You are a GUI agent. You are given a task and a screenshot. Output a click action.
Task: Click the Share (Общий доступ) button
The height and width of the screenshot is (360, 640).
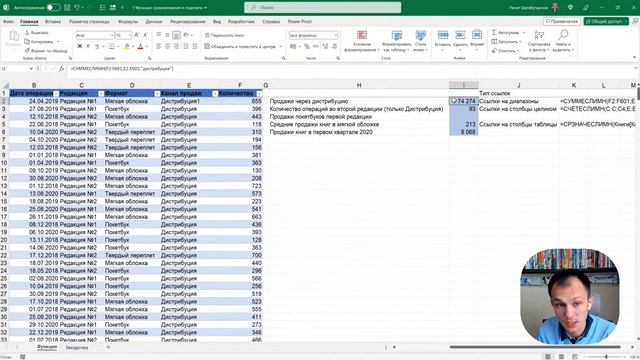606,21
